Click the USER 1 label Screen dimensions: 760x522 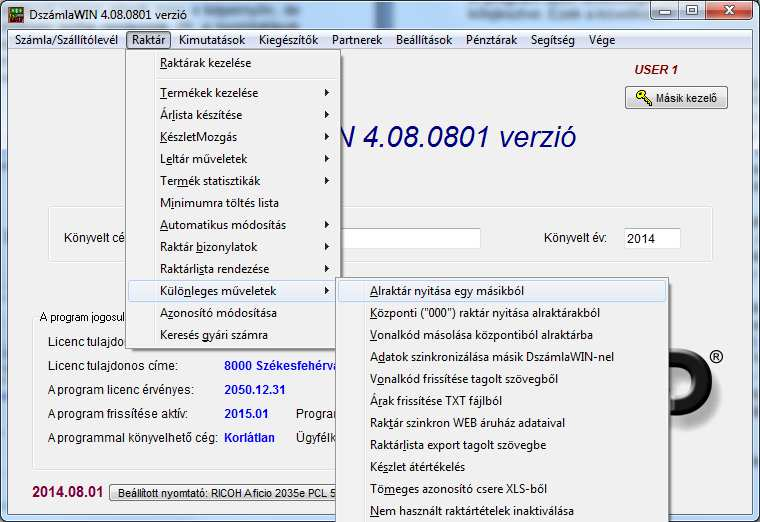(656, 70)
